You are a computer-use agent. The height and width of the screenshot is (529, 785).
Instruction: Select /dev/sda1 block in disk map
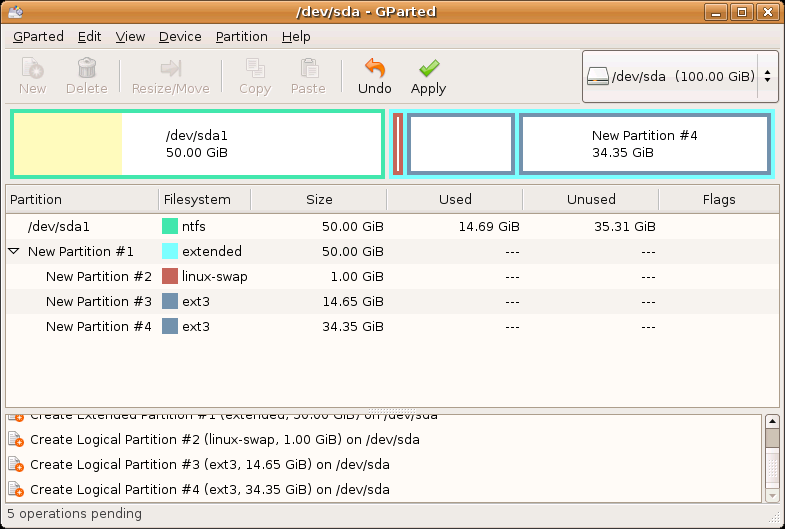click(197, 144)
